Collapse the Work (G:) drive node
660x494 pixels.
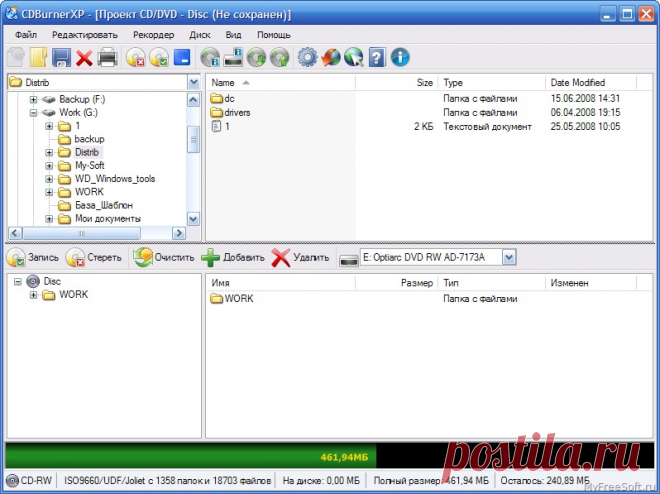point(33,113)
